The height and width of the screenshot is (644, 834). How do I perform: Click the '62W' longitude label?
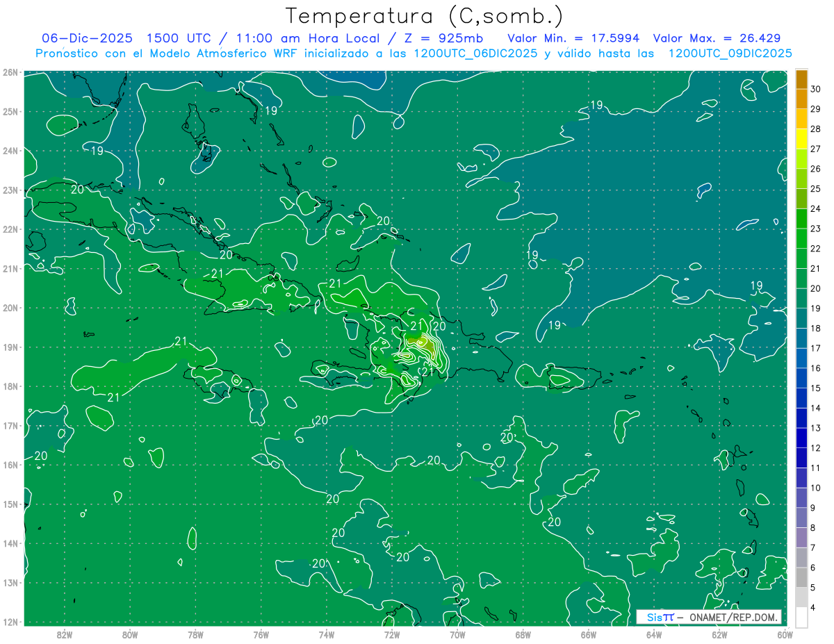pos(719,634)
